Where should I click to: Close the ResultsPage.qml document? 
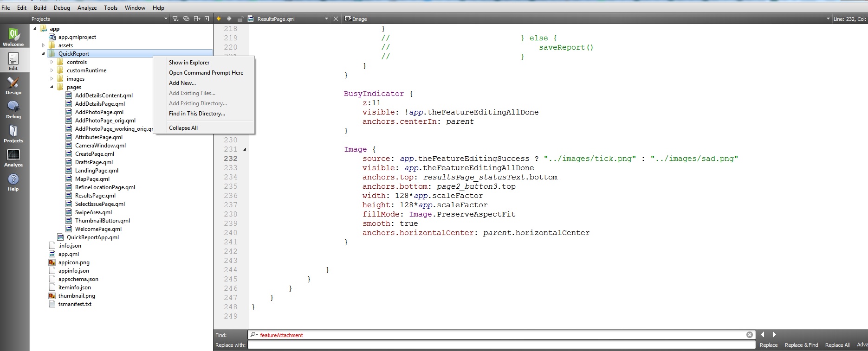(x=336, y=19)
